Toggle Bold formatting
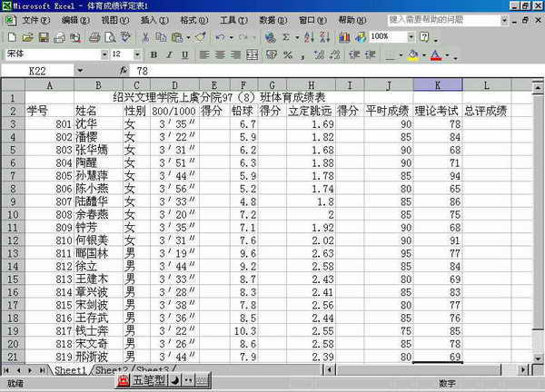Viewport: 545px width, 392px height. [154, 54]
